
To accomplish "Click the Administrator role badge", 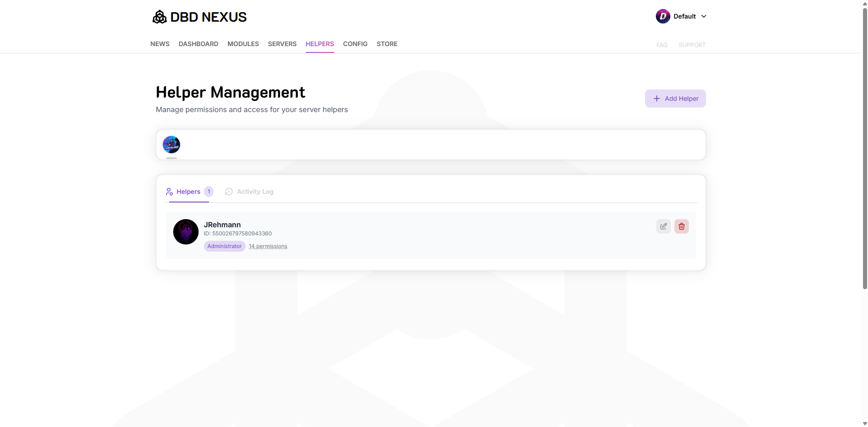I will 224,246.
